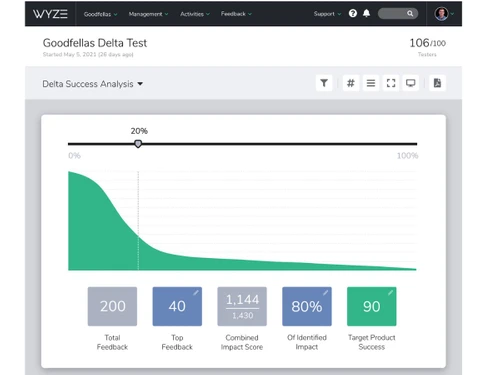The width and height of the screenshot is (500, 375).
Task: Click the 40 Top Feedback tile
Action: tap(177, 306)
